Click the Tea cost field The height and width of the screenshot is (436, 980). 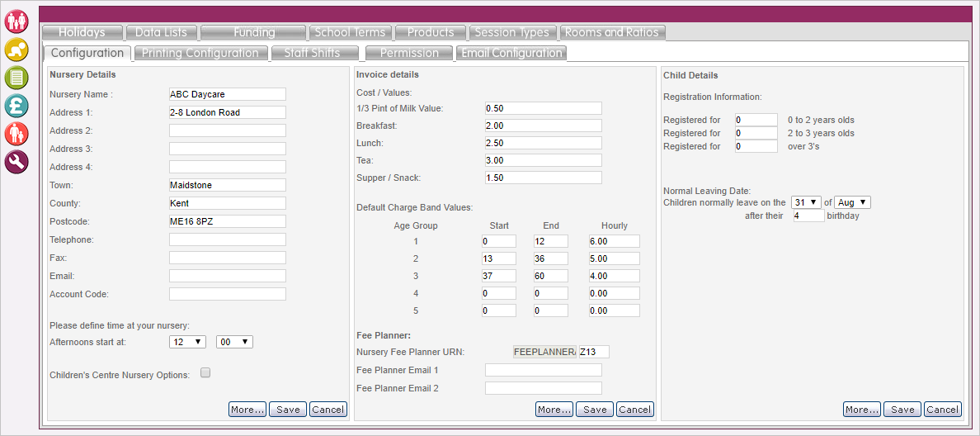coord(543,161)
